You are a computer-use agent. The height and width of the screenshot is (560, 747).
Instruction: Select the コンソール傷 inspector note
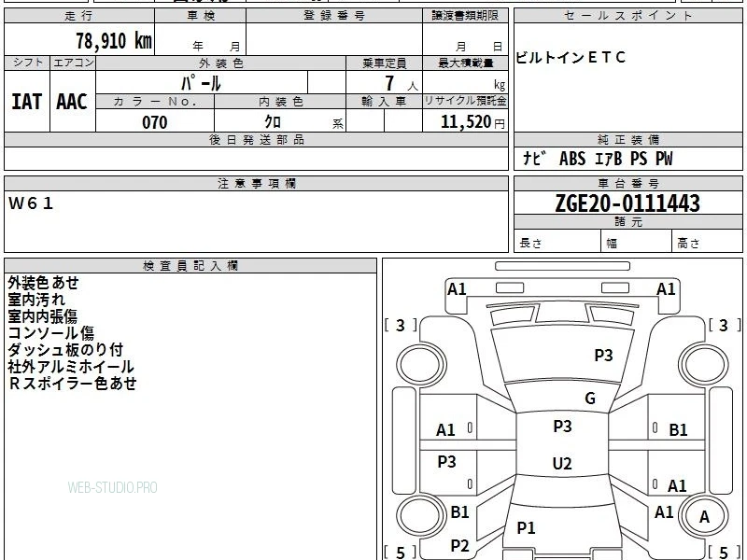(51, 333)
